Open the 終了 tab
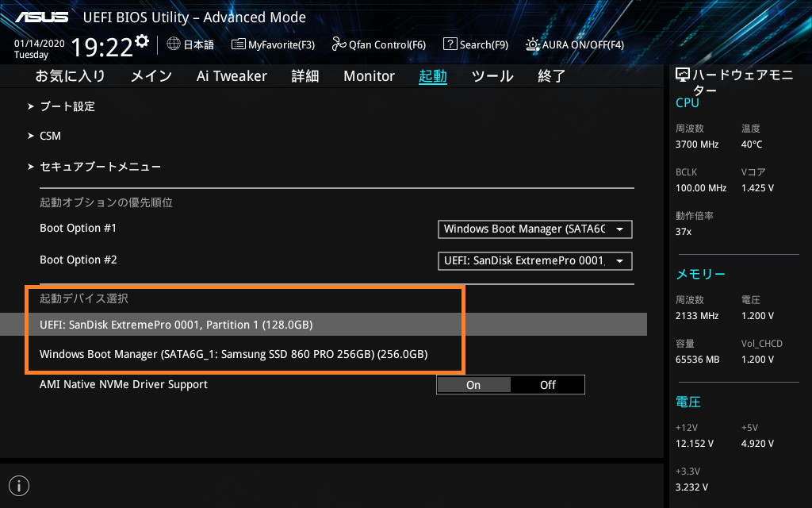The width and height of the screenshot is (812, 508). point(552,76)
